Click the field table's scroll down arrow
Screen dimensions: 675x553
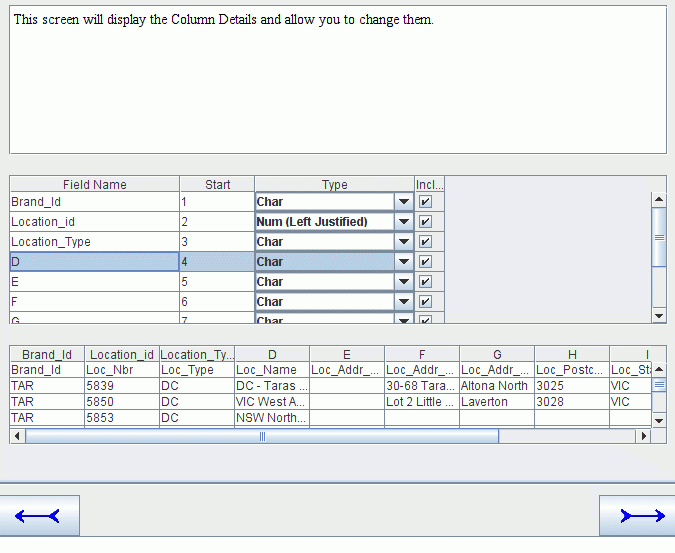(x=659, y=315)
